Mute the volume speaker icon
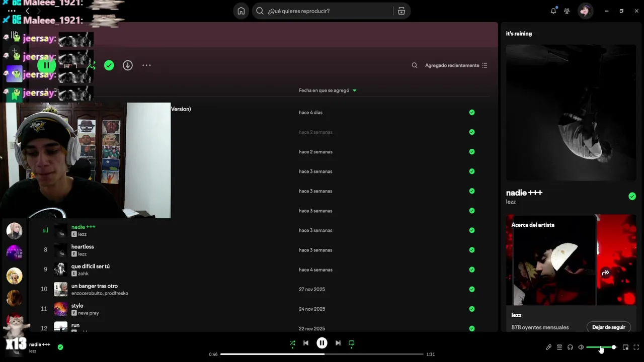Viewport: 644px width, 362px height. 581,347
